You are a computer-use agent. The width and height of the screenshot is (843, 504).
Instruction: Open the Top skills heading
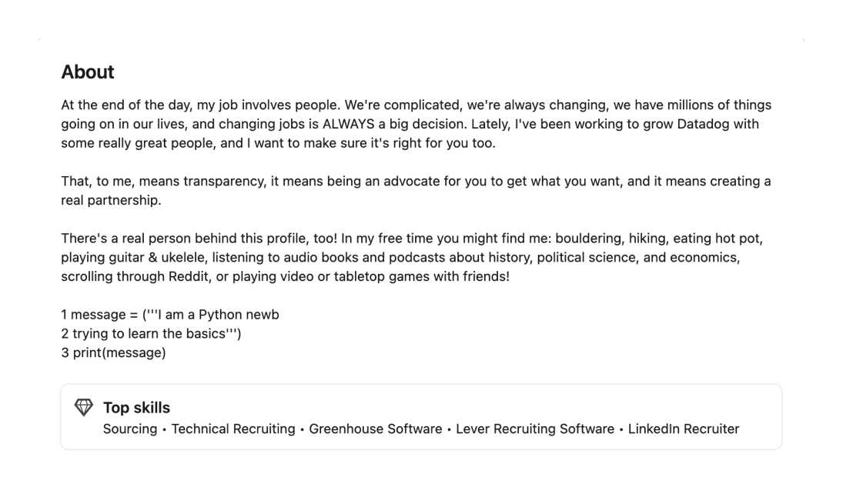pos(136,408)
